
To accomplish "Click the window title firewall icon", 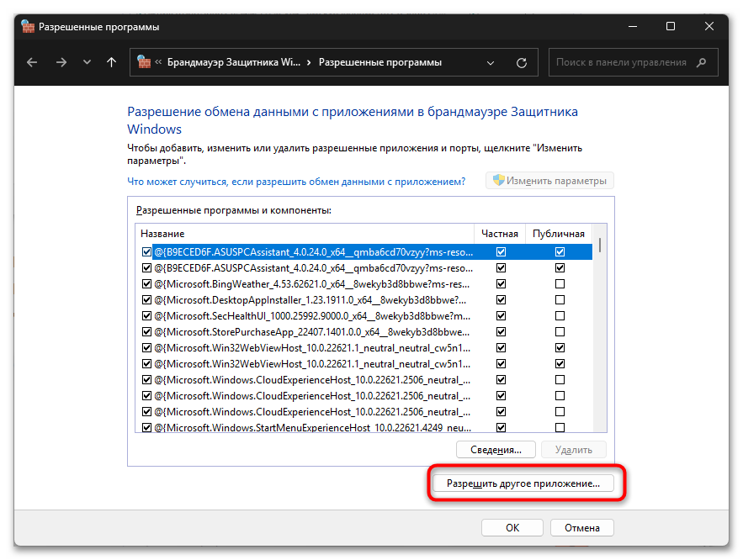I will [28, 27].
